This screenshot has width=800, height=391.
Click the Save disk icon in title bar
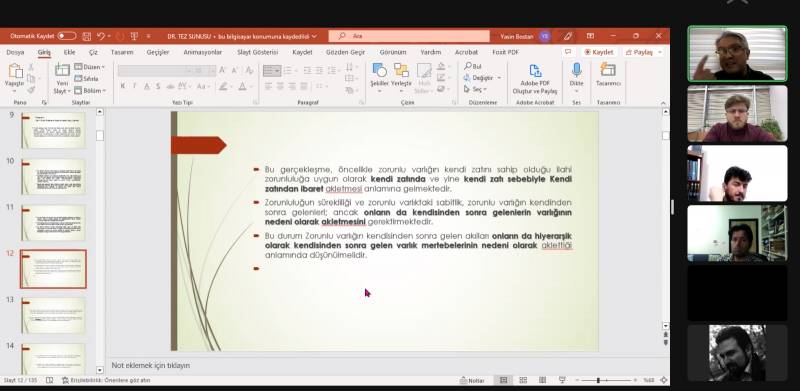tap(87, 36)
